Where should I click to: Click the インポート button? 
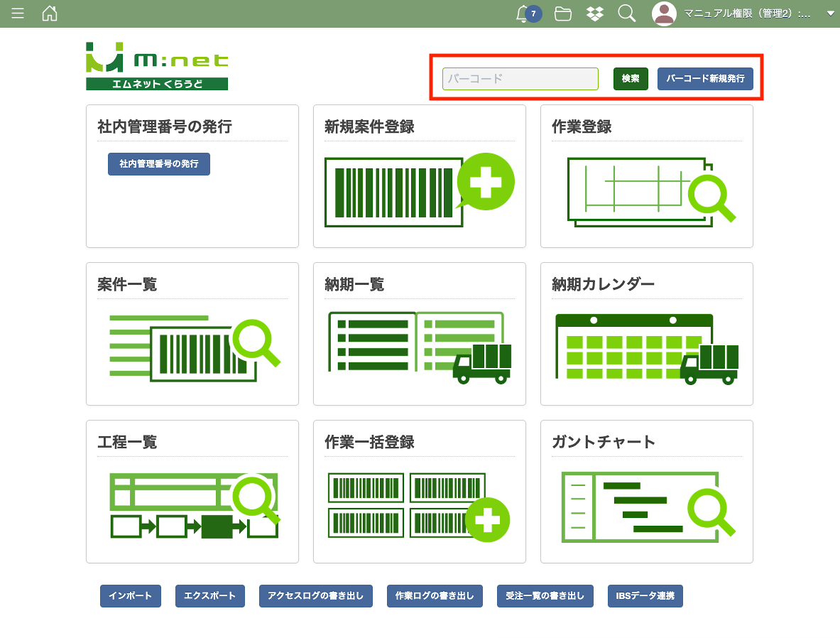coord(131,596)
